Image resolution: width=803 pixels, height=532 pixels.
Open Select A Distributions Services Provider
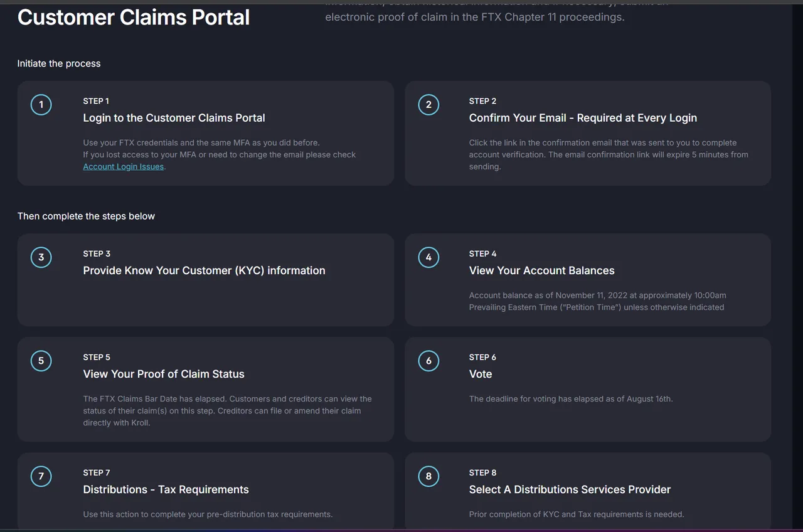[570, 489]
